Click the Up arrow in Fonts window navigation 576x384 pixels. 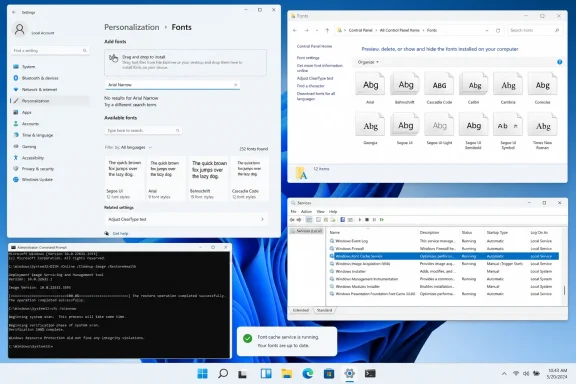[x=327, y=30]
